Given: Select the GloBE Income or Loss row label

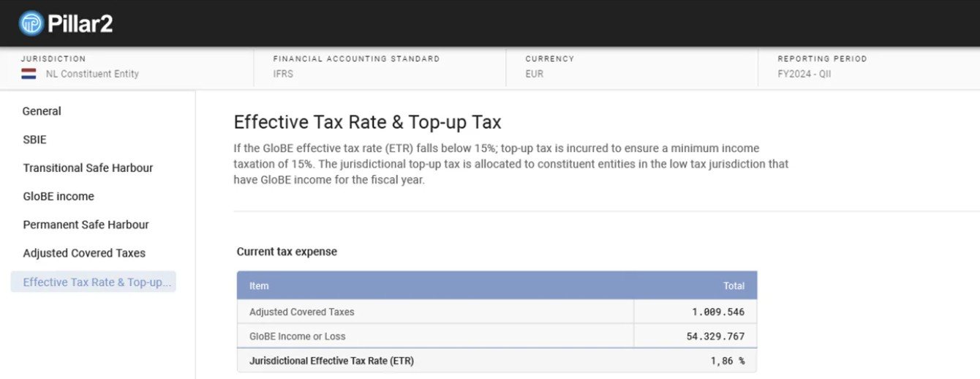Looking at the screenshot, I should [x=297, y=337].
